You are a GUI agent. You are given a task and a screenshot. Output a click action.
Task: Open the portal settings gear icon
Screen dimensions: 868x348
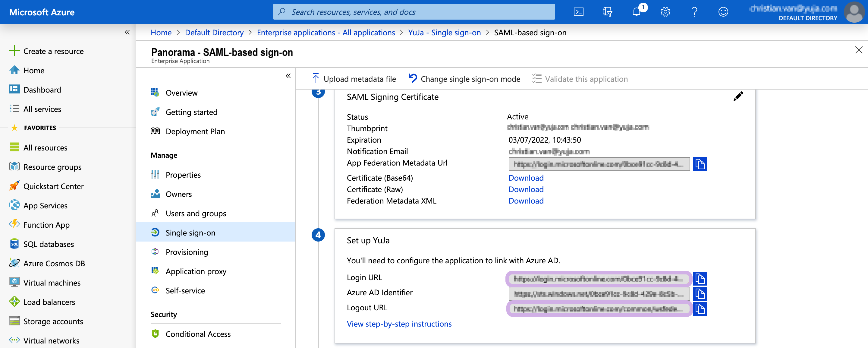[x=665, y=12]
